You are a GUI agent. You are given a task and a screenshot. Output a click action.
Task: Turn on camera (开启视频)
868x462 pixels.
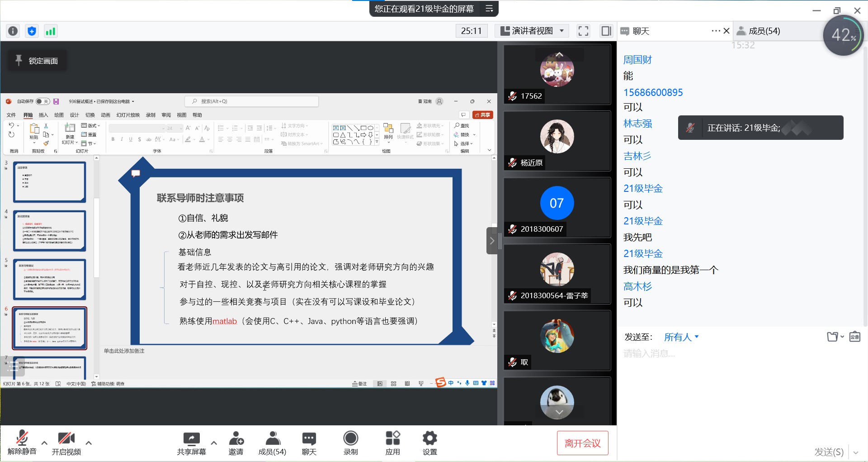click(x=66, y=443)
